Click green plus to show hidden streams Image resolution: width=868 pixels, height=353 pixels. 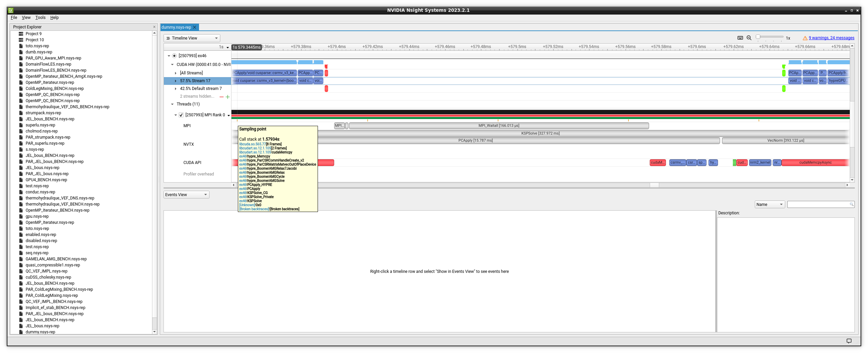pos(228,97)
